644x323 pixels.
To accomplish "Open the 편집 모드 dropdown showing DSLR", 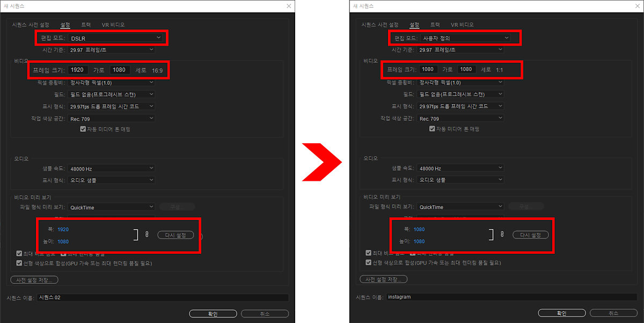I will pos(115,38).
